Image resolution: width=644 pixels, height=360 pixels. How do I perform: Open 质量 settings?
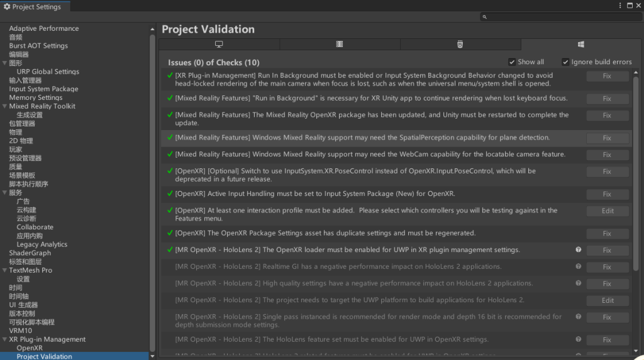[16, 166]
